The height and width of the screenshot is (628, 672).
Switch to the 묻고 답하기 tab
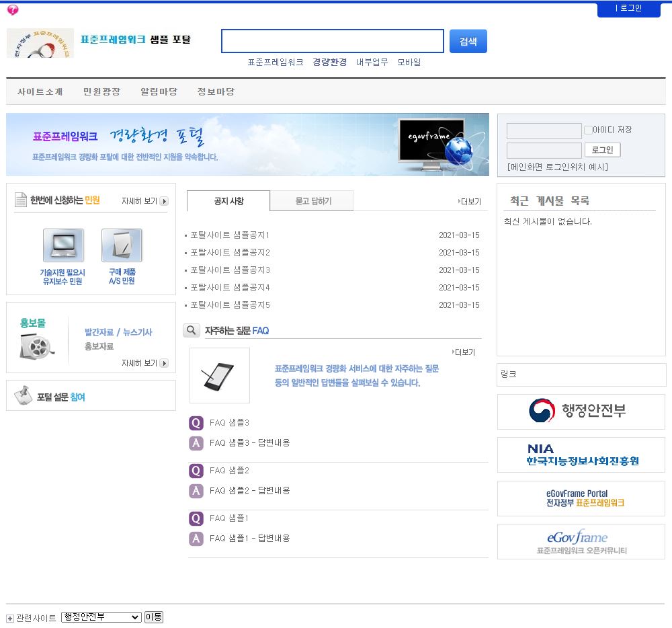(313, 201)
